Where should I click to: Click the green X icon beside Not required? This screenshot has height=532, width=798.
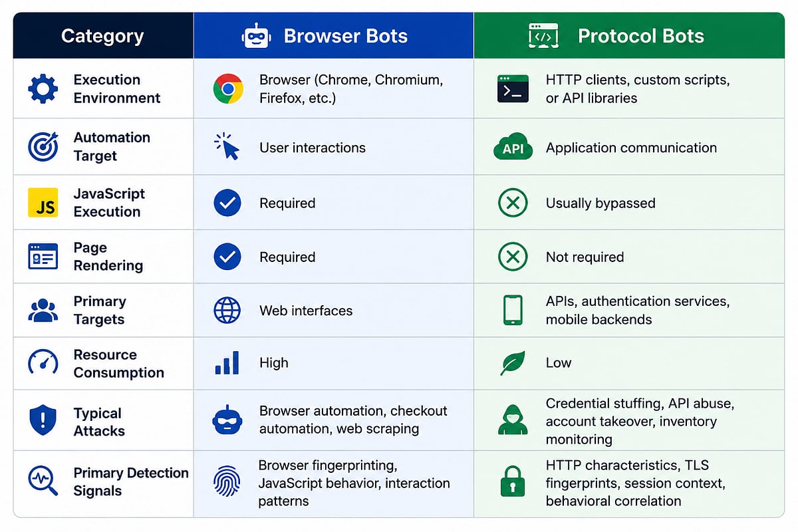[513, 257]
